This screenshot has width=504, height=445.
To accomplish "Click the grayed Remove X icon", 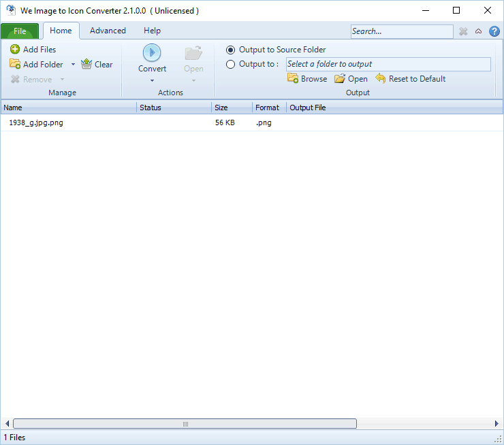I will 15,79.
